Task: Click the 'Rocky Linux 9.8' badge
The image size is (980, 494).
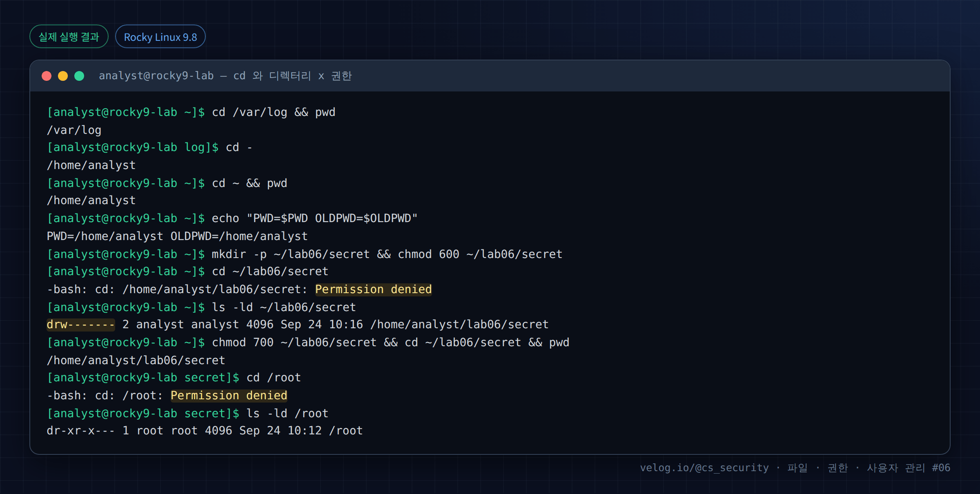Action: 160,37
